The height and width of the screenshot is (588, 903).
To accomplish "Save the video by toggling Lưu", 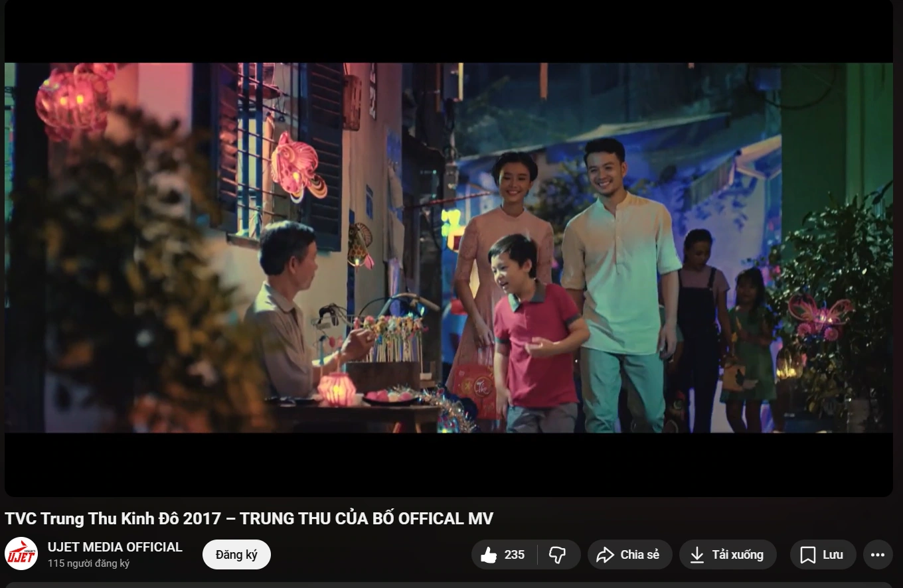I will (823, 554).
